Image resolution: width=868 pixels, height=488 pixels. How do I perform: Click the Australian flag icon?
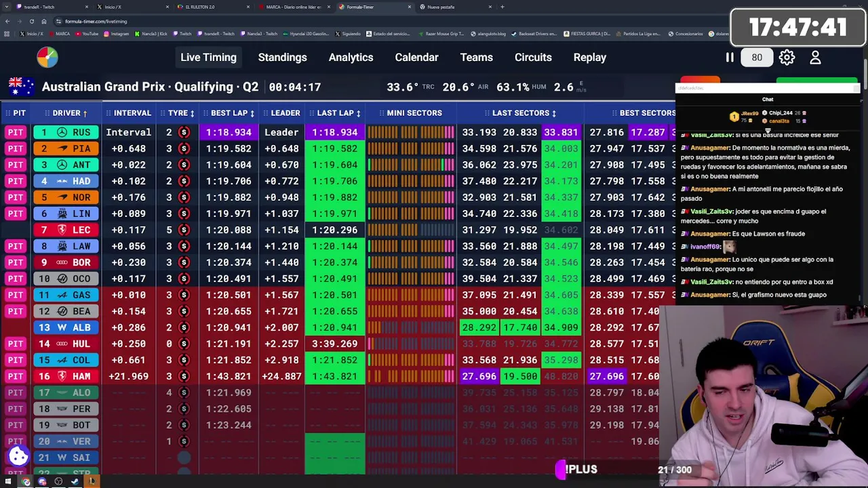[21, 87]
